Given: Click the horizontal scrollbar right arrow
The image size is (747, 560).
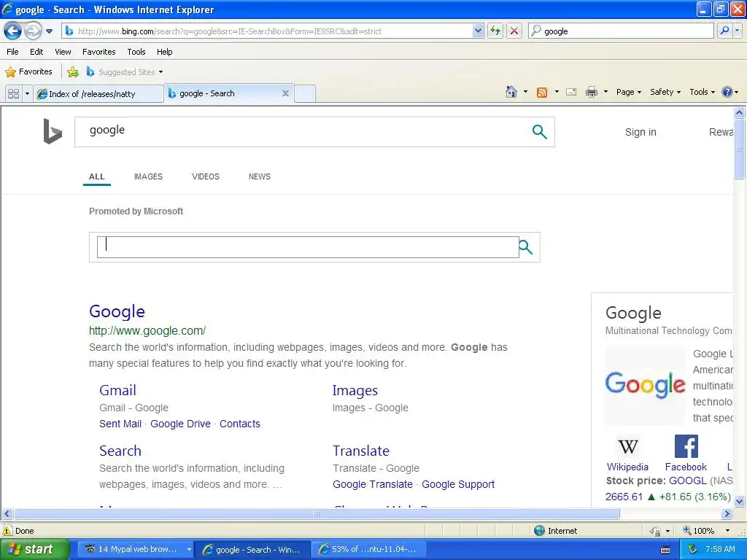Looking at the screenshot, I should pyautogui.click(x=727, y=514).
